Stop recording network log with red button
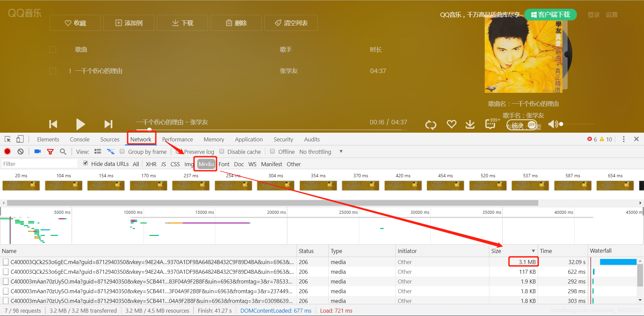The height and width of the screenshot is (316, 644). tap(7, 151)
